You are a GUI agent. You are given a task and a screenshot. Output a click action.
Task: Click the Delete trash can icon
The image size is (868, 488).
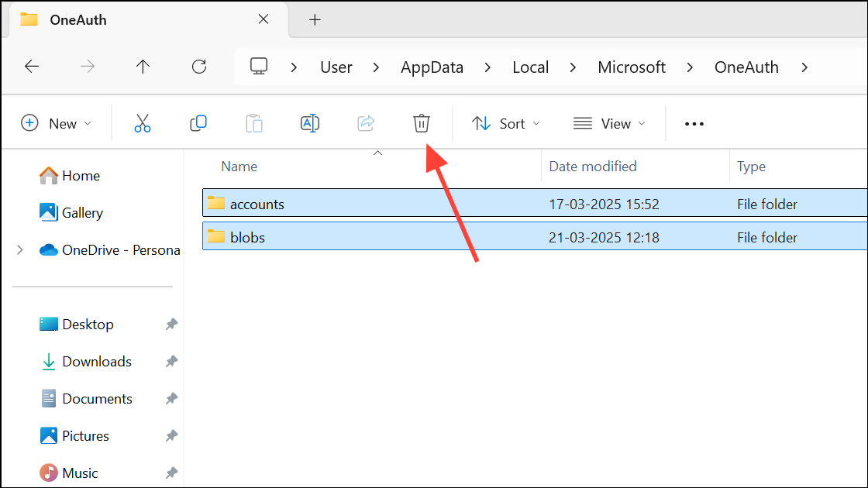pos(421,123)
